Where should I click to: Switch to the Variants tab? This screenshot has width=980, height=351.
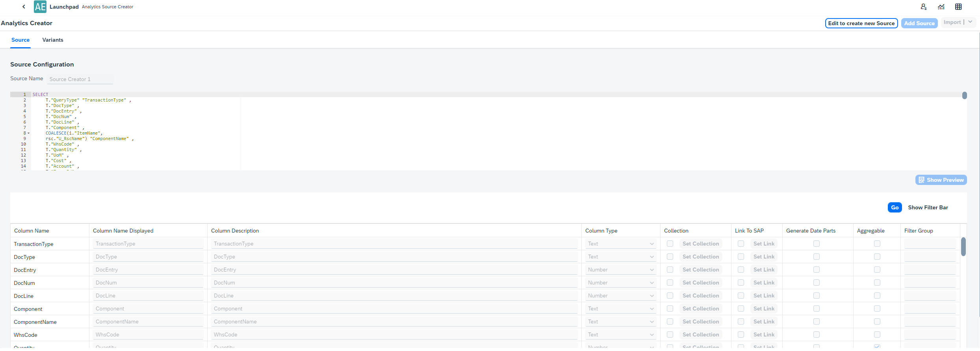[53, 40]
